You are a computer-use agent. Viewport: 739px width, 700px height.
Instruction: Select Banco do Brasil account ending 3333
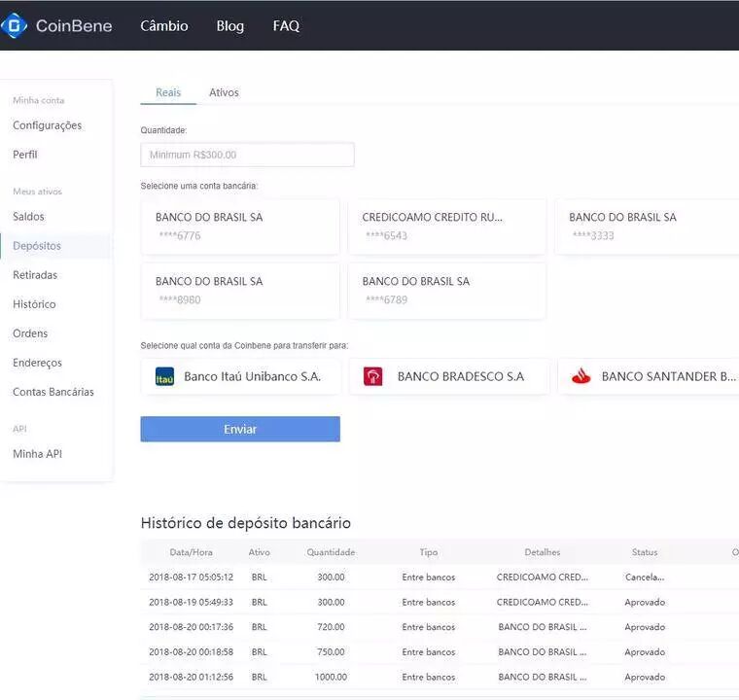[647, 227]
